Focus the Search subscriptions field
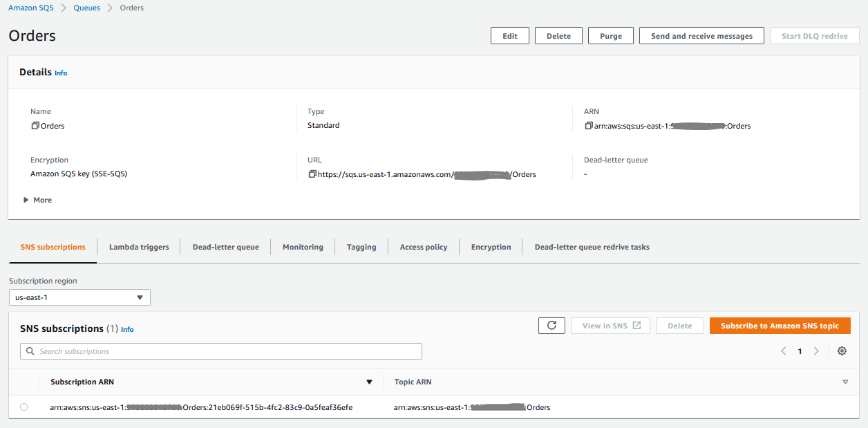 coord(221,351)
